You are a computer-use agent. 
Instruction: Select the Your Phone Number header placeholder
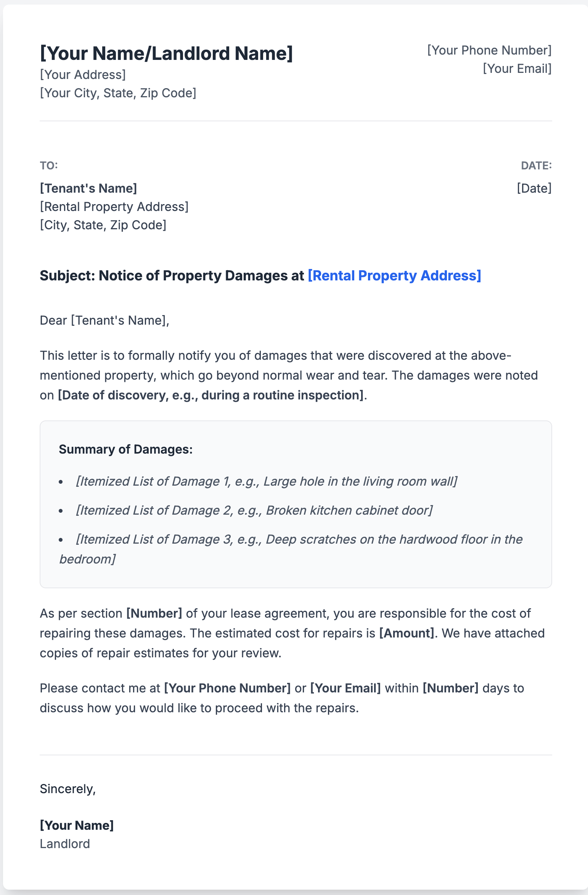tap(489, 50)
